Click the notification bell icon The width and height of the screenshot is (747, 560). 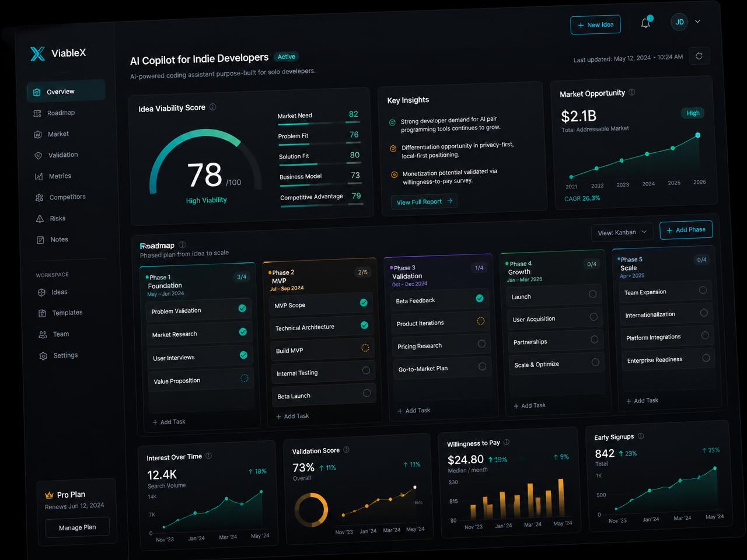645,23
